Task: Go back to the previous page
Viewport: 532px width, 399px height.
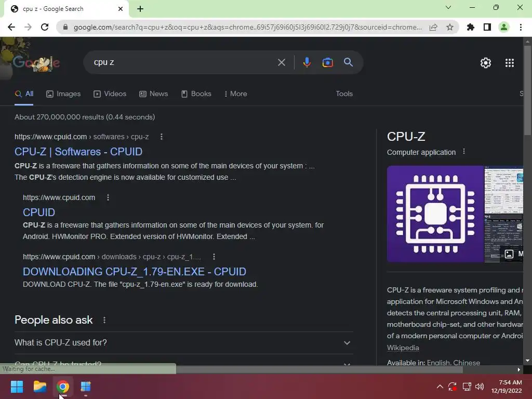Action: [x=11, y=27]
